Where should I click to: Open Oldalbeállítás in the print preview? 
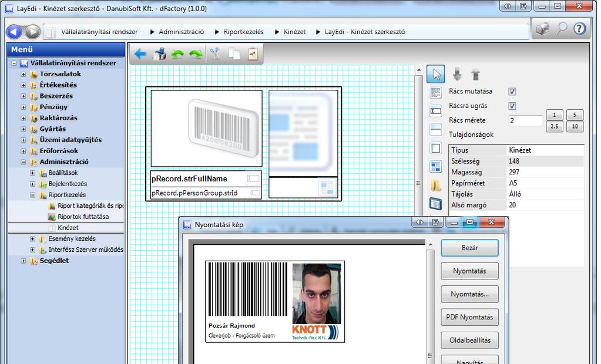pos(469,341)
